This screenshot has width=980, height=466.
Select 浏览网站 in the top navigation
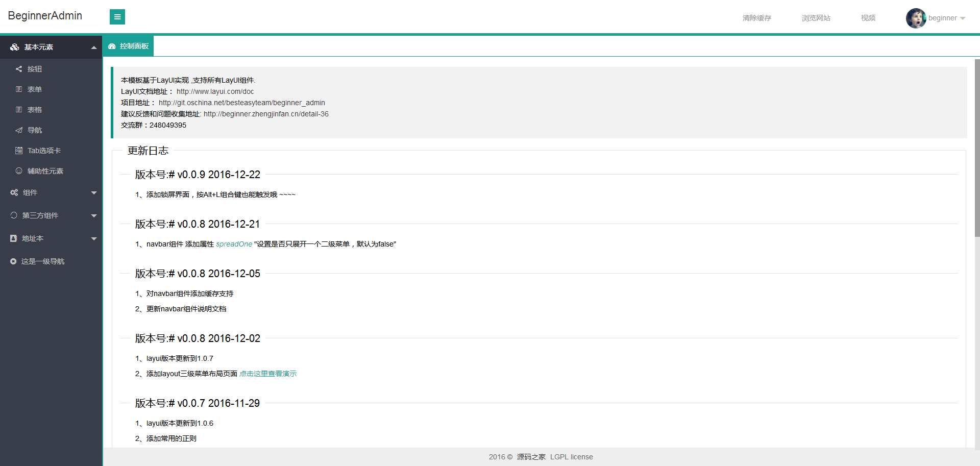(x=816, y=18)
